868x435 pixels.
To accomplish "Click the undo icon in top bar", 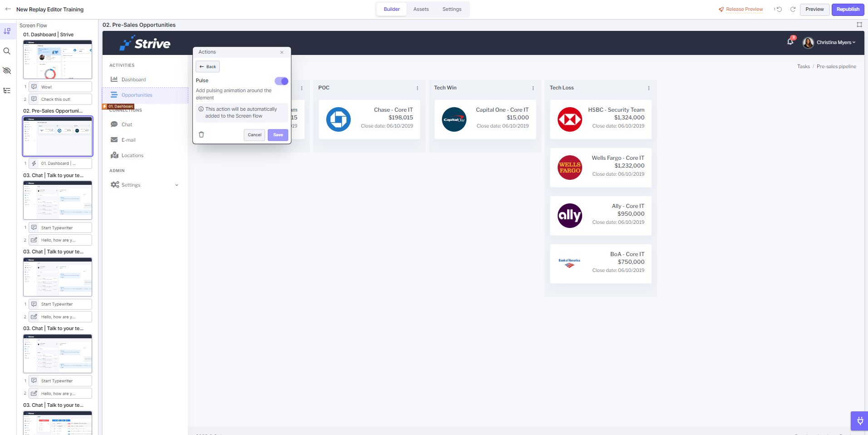I will point(779,9).
